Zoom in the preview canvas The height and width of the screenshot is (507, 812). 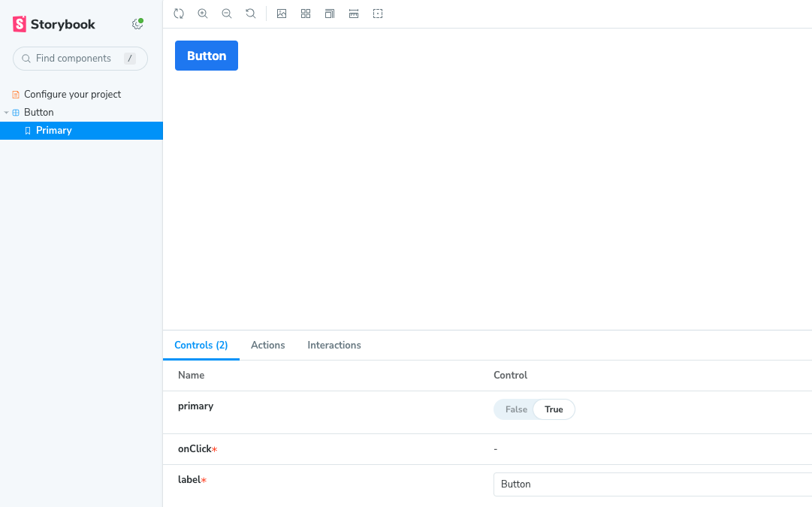point(203,14)
